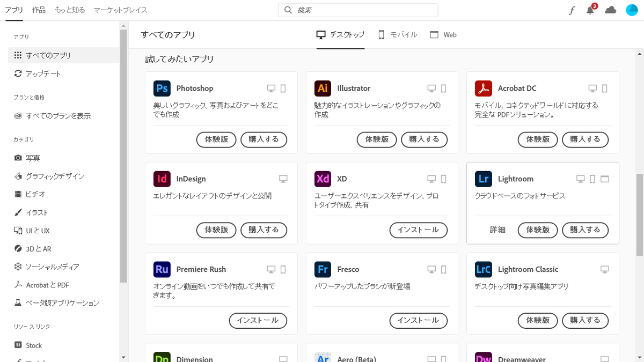Image resolution: width=644 pixels, height=362 pixels.
Task: Click the search input field
Action: (358, 10)
